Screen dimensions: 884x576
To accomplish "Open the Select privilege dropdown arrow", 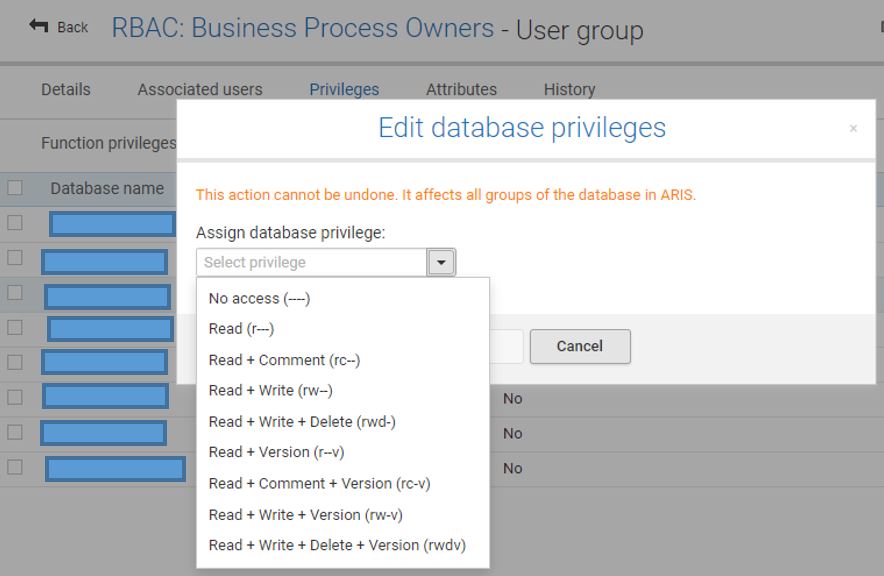I will point(441,262).
